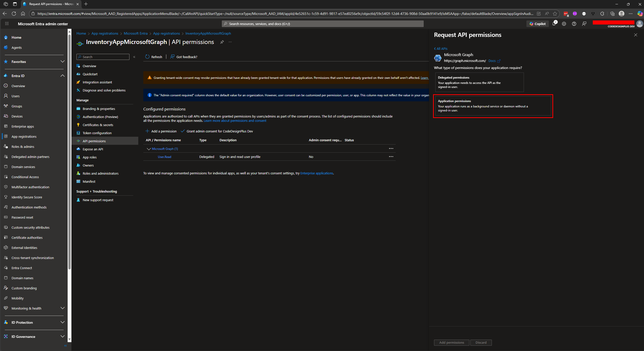Select Application permissions card
Screen dimensions: 644x351
[x=493, y=106]
